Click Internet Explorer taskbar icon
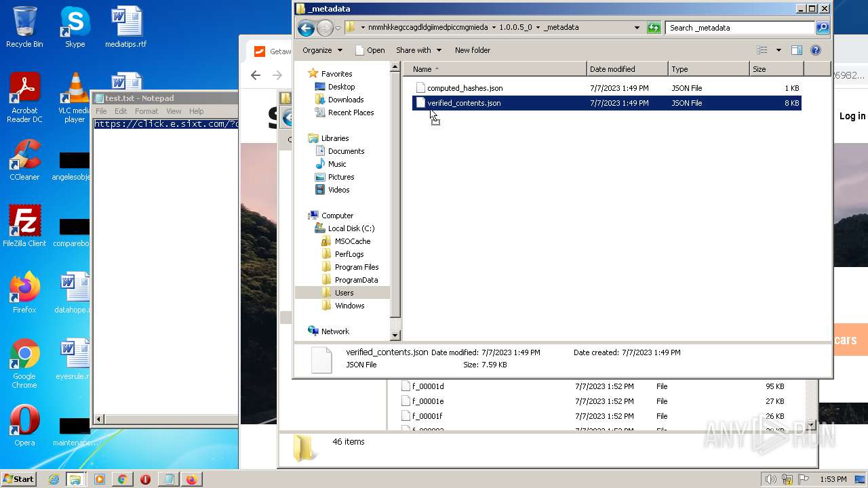The height and width of the screenshot is (488, 868). click(x=54, y=479)
